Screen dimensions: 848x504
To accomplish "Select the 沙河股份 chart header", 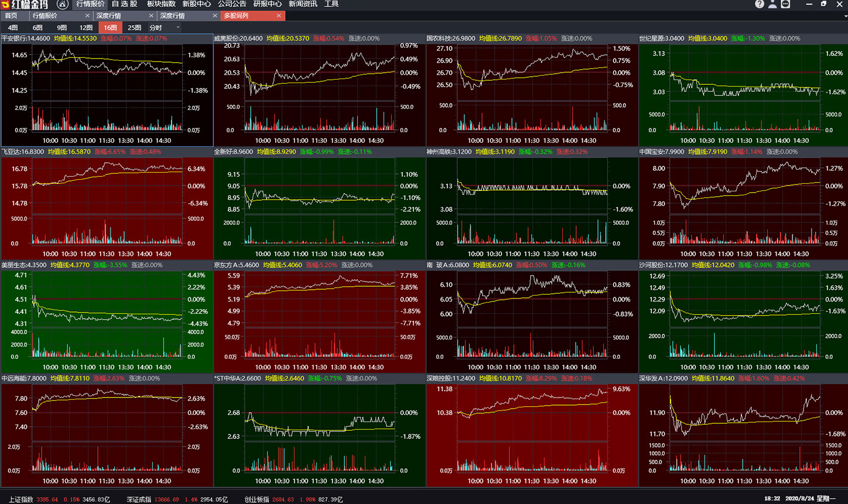I will 743,265.
